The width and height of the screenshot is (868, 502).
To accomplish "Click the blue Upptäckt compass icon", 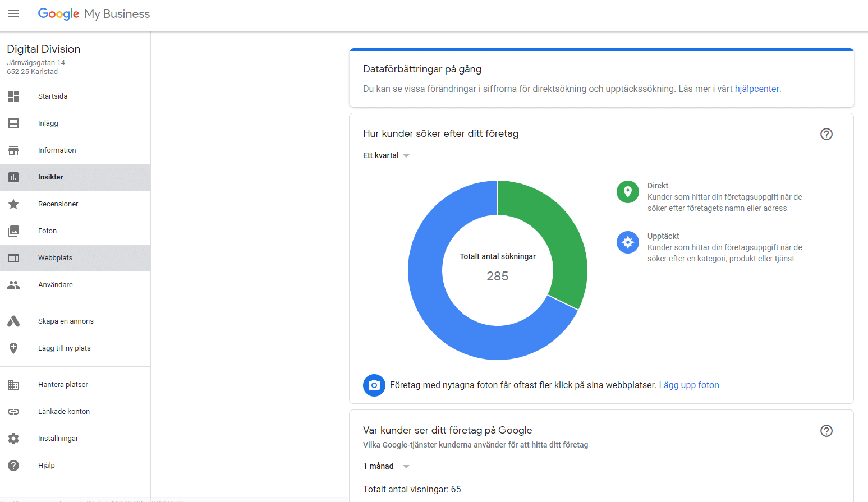I will [x=628, y=242].
